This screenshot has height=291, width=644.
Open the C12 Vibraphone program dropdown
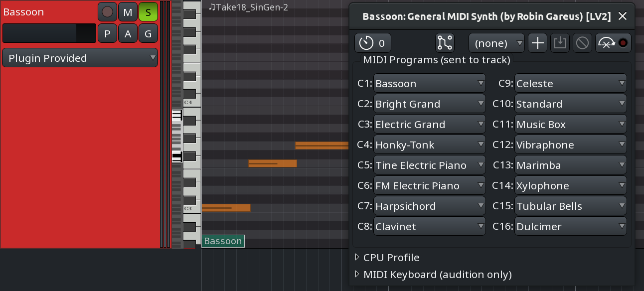[x=571, y=145]
